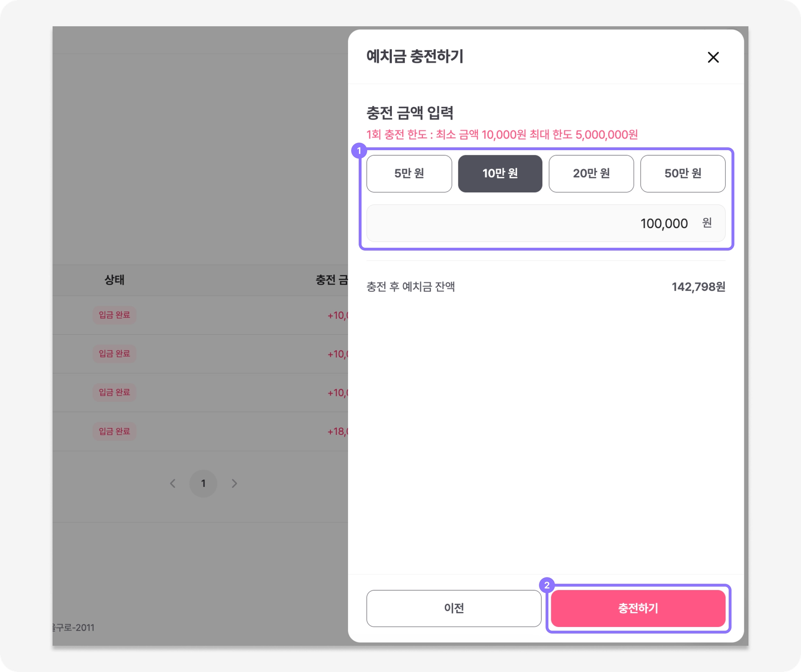Select the 20만 원 amount preset
This screenshot has width=801, height=672.
591,173
